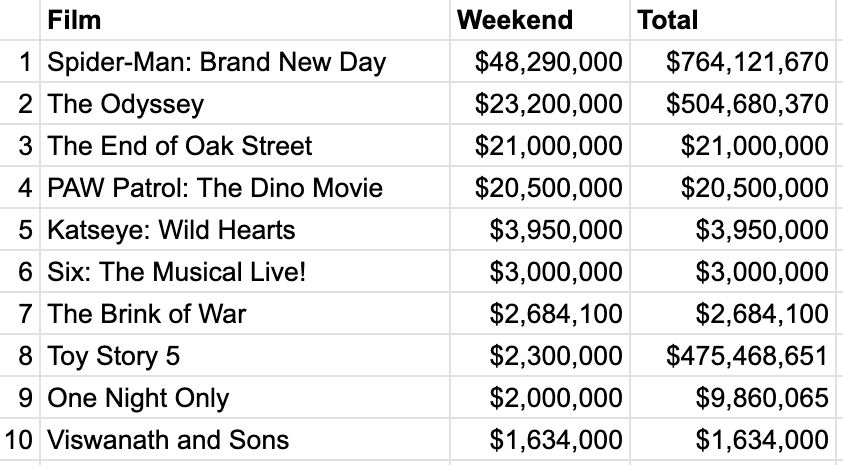
Task: Click the $2,684,100 weekend cell
Action: click(x=540, y=313)
